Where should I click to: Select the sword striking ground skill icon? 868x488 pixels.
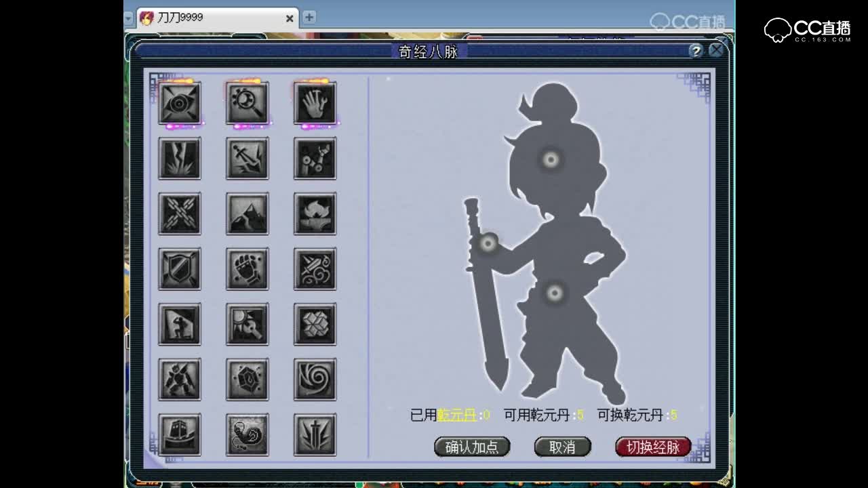coord(248,159)
